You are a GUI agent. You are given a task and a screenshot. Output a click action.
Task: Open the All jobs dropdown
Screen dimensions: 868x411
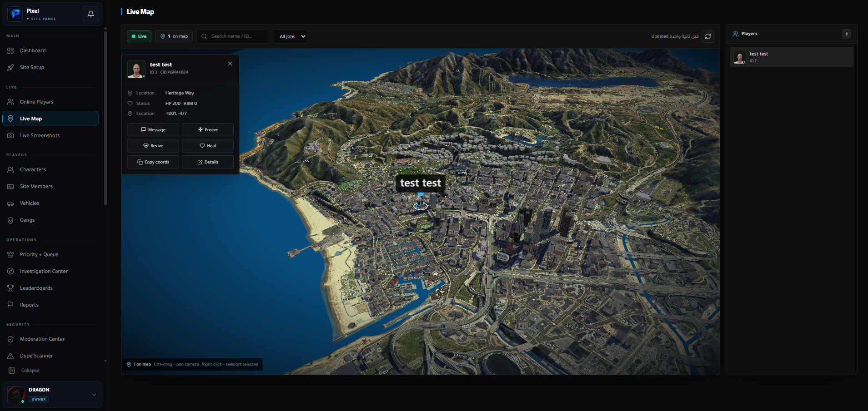(x=290, y=36)
